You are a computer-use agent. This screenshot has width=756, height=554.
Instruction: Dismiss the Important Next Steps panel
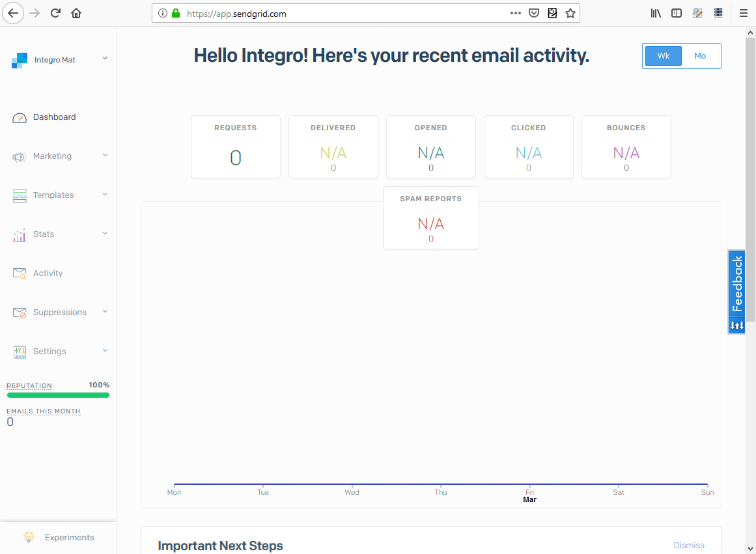(688, 546)
